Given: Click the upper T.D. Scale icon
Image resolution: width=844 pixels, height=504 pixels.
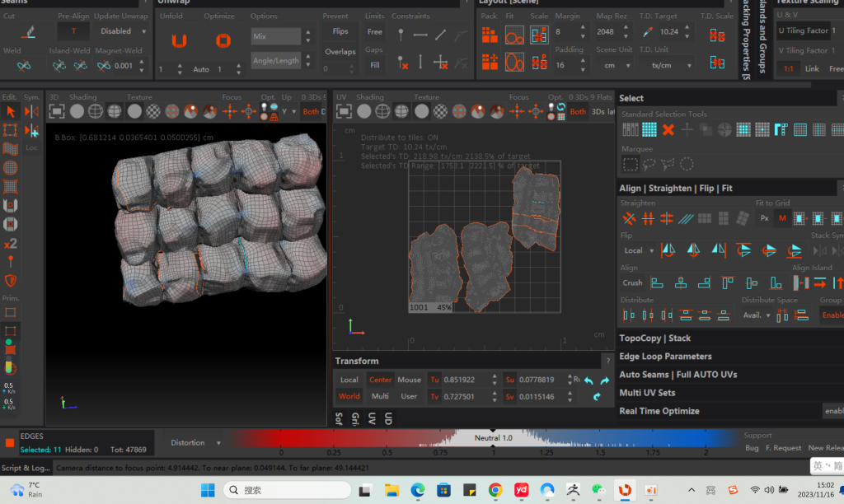Looking at the screenshot, I should click(717, 35).
